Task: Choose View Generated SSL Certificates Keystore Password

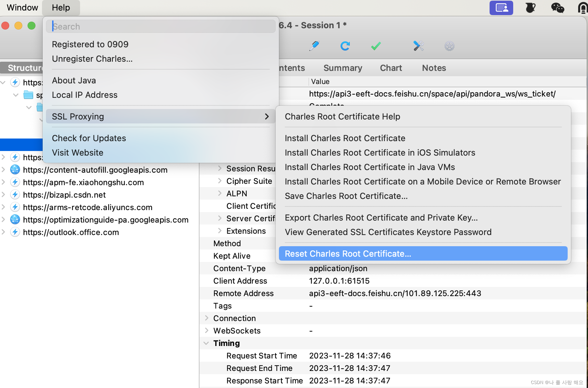Action: (x=423, y=232)
